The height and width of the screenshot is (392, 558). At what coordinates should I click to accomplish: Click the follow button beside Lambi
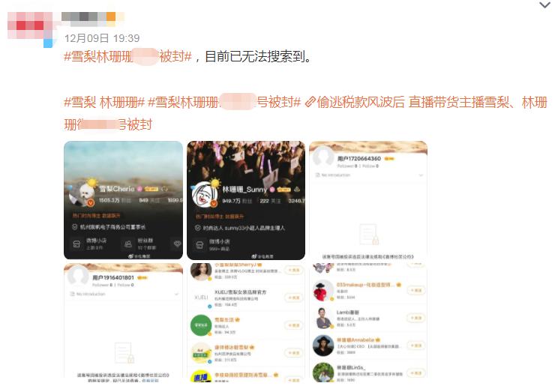(416, 318)
